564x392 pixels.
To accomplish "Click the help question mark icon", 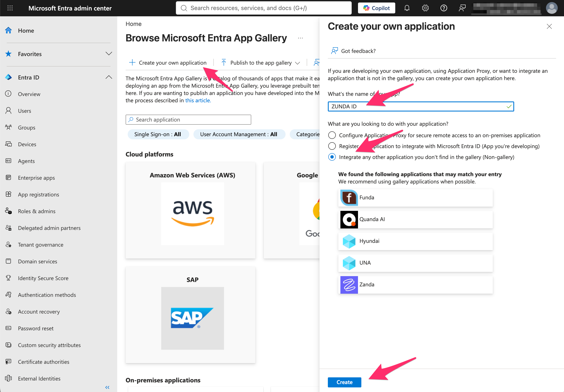I will pos(444,8).
